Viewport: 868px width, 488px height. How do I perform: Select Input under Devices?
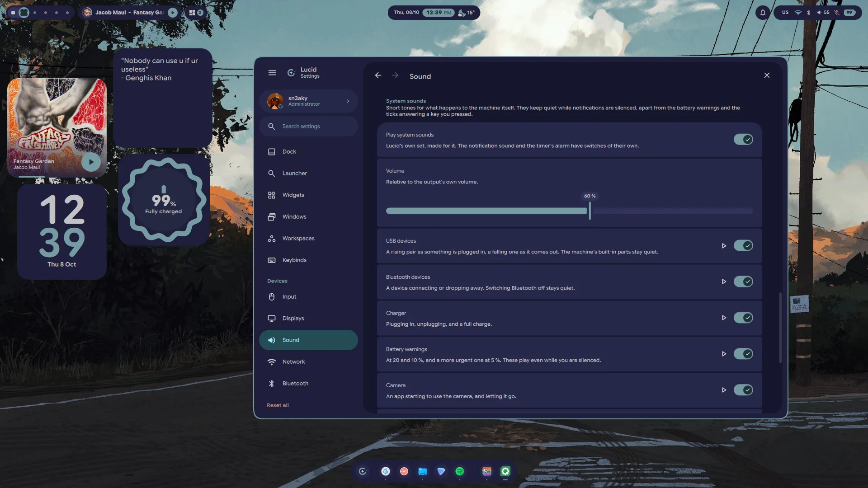[308, 297]
